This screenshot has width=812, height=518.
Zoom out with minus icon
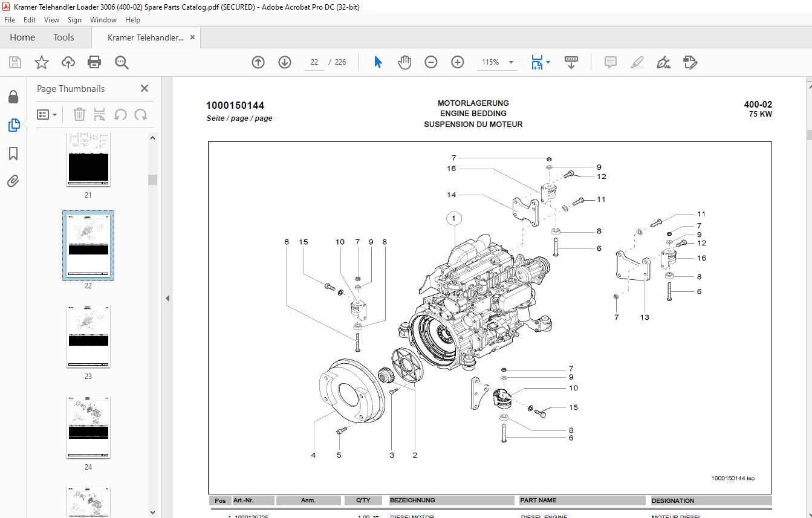point(431,62)
